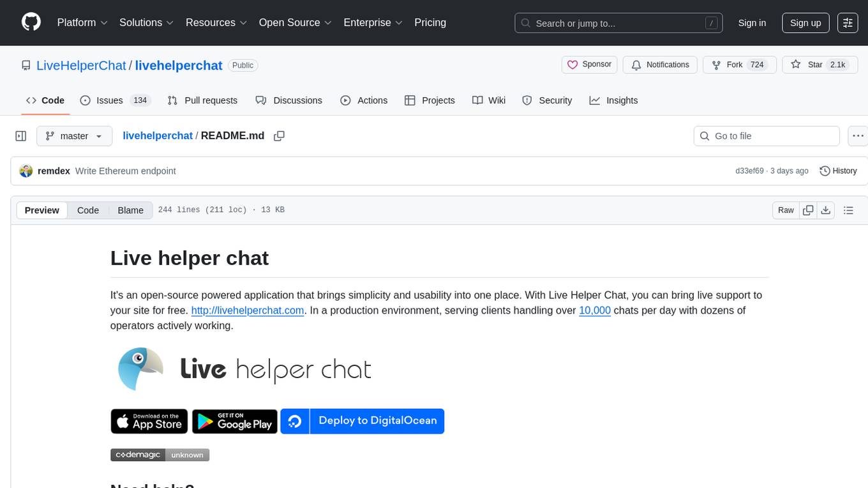Open the Actions tab
The image size is (868, 488).
click(x=364, y=100)
